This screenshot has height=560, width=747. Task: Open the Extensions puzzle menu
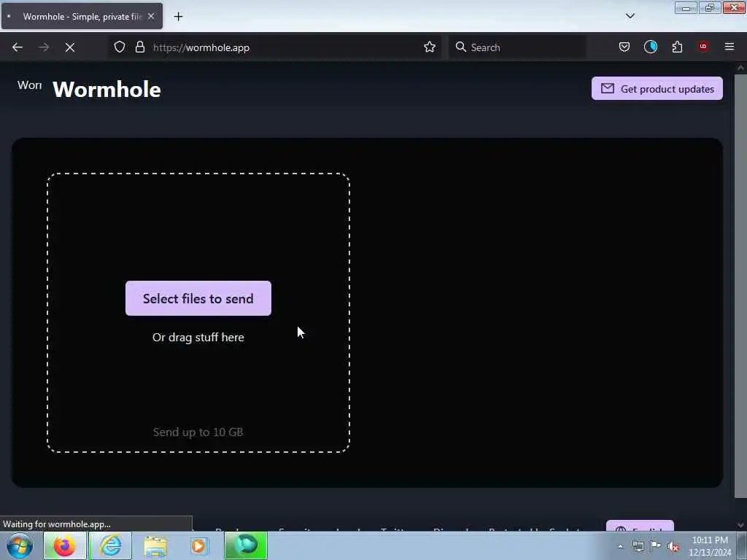[677, 47]
